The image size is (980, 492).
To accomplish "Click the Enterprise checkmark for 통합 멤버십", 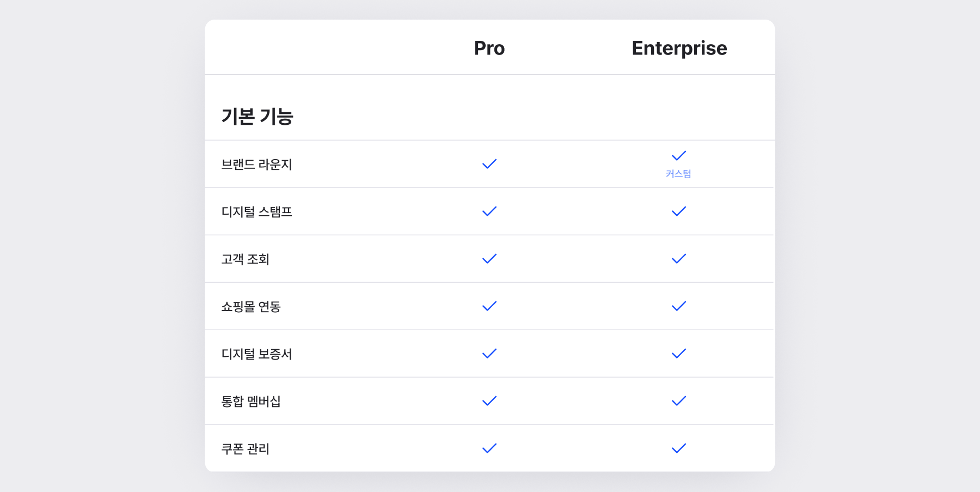I will pyautogui.click(x=679, y=401).
